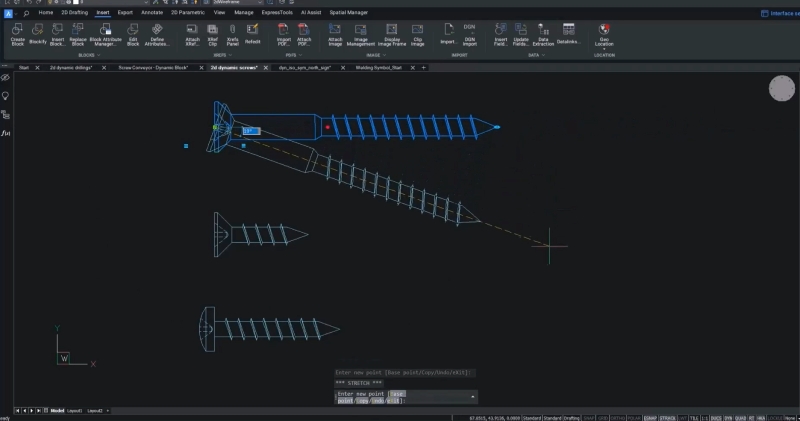800x421 pixels.
Task: Toggle ORTHO mode in status bar
Action: pos(618,418)
